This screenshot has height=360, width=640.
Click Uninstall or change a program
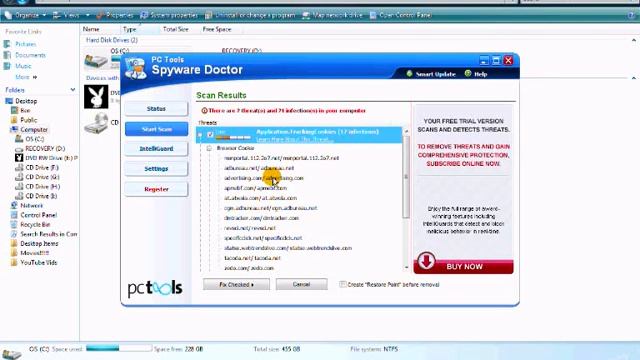[x=250, y=15]
